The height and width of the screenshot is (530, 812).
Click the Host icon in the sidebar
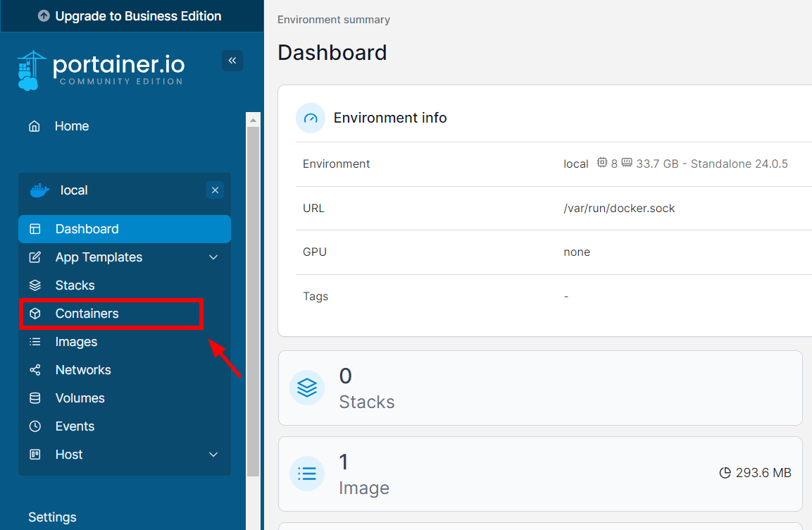coord(34,455)
